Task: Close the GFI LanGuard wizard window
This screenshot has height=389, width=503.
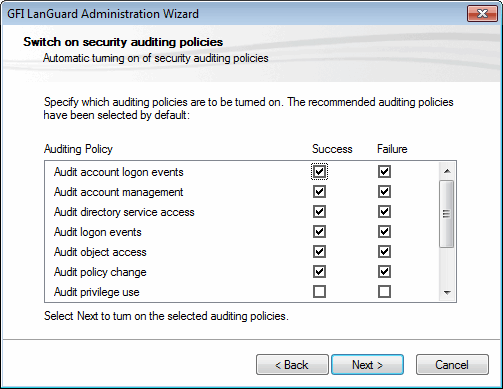Action: pos(482,14)
